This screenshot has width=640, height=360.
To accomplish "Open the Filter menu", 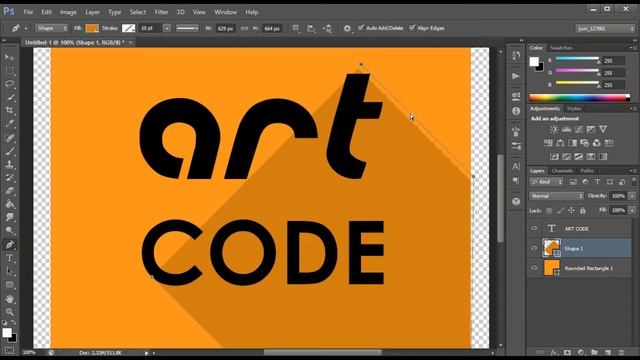I will (161, 12).
